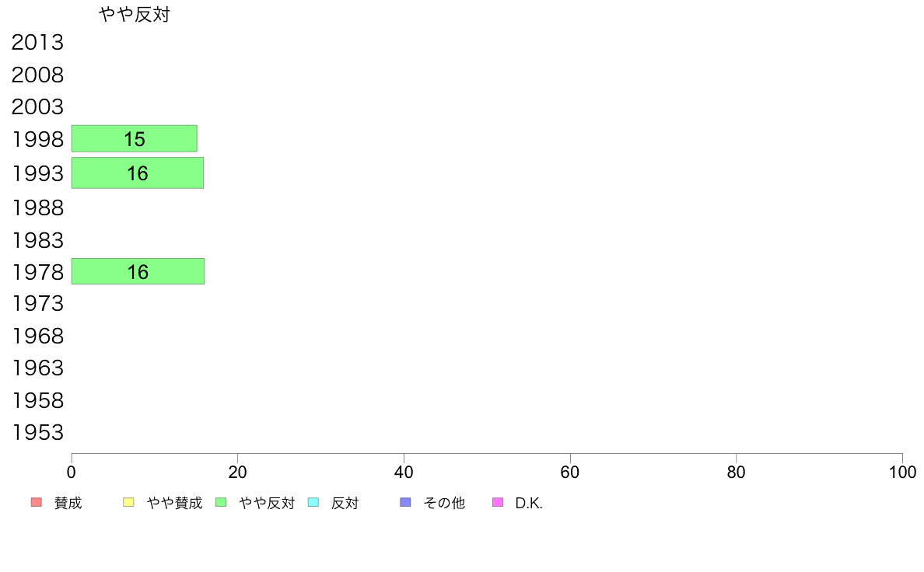Click the その他 legend text
The height and width of the screenshot is (572, 924).
click(444, 503)
